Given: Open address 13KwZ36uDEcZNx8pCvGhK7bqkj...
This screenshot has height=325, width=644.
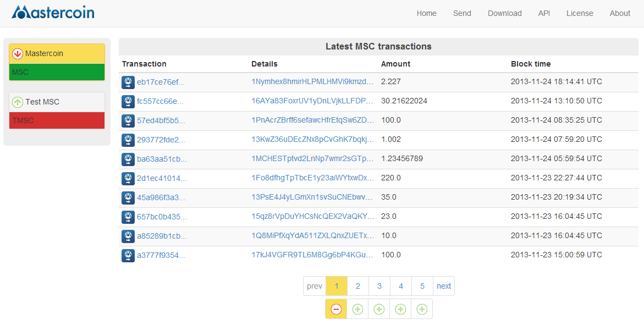Looking at the screenshot, I should click(x=312, y=139).
